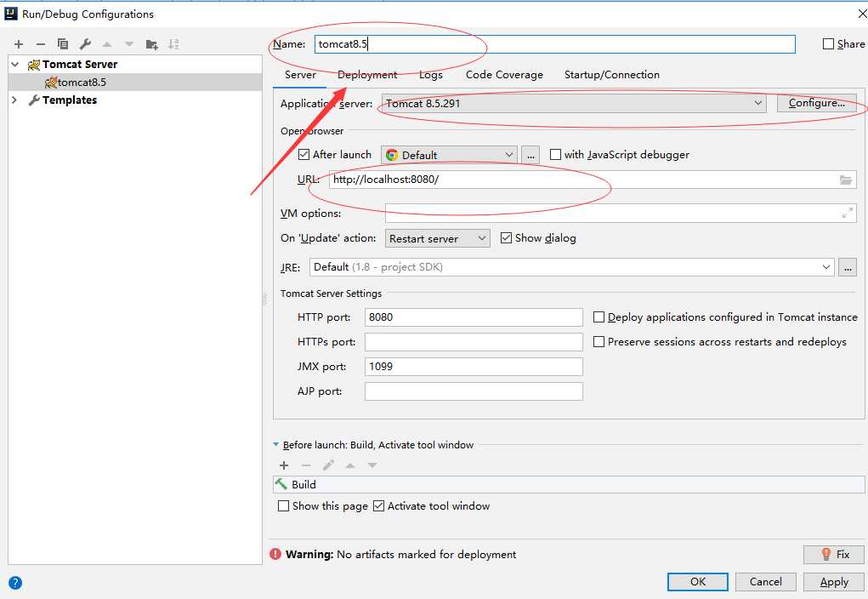Click the Fix button
The image size is (868, 599).
pos(834,554)
